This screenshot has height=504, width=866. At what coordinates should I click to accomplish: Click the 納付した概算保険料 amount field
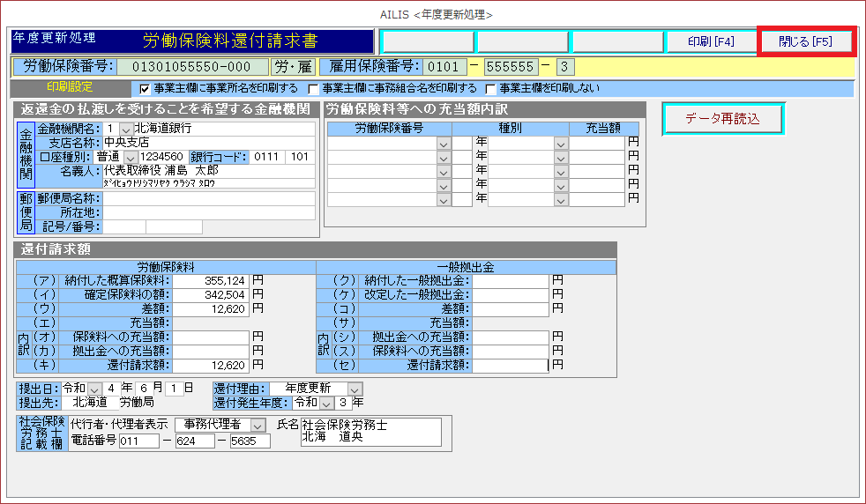212,281
